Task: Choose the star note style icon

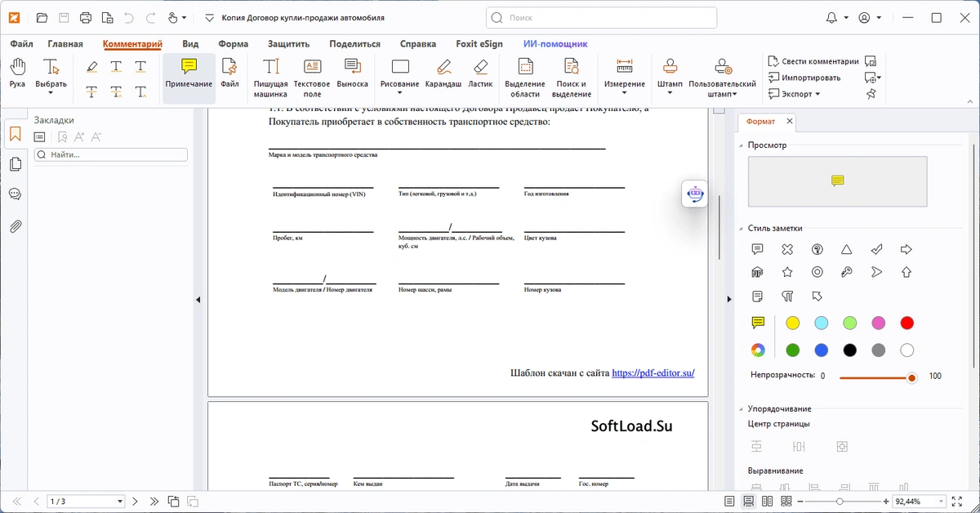Action: pos(787,272)
